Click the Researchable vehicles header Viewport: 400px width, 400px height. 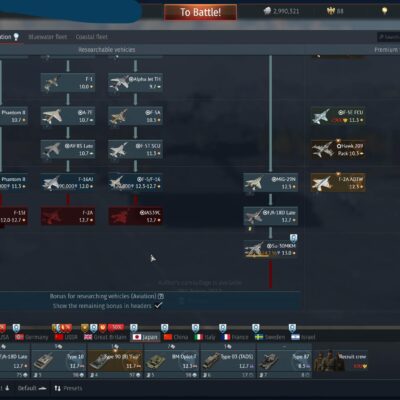107,50
